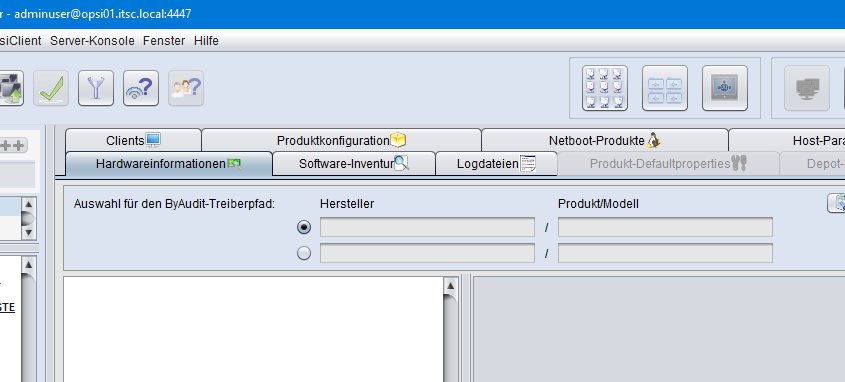Click the up arrow of the hardware tree scrollbar
This screenshot has width=845, height=382.
(451, 286)
